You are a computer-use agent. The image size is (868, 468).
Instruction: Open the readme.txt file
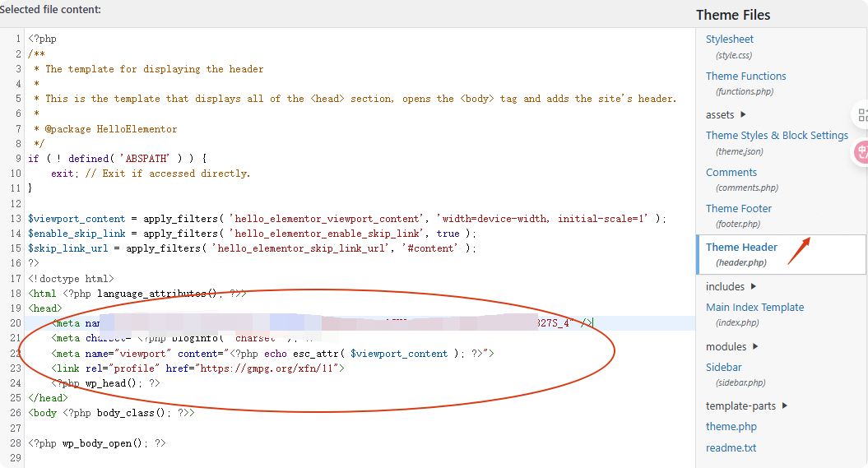(x=731, y=447)
